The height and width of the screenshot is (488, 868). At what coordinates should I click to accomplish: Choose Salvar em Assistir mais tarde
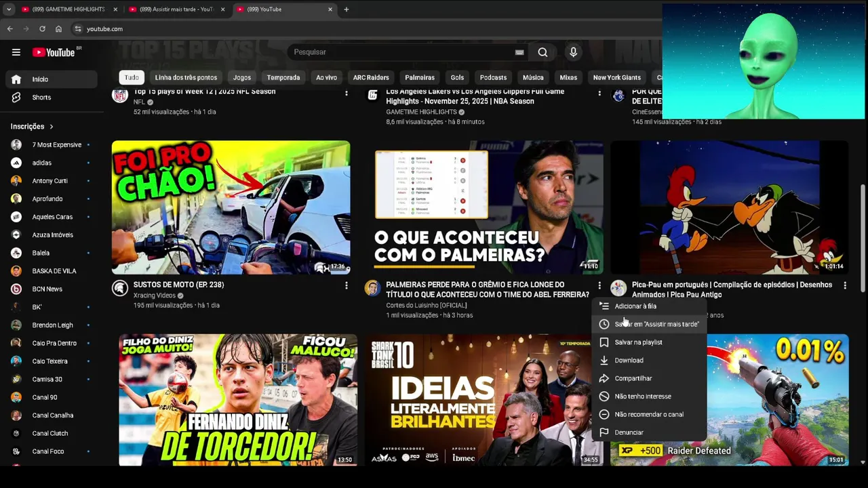(x=649, y=324)
